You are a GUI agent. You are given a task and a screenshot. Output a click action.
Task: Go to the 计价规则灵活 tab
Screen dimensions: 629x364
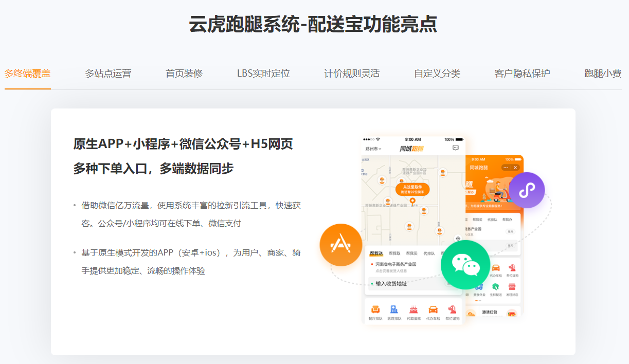click(352, 74)
